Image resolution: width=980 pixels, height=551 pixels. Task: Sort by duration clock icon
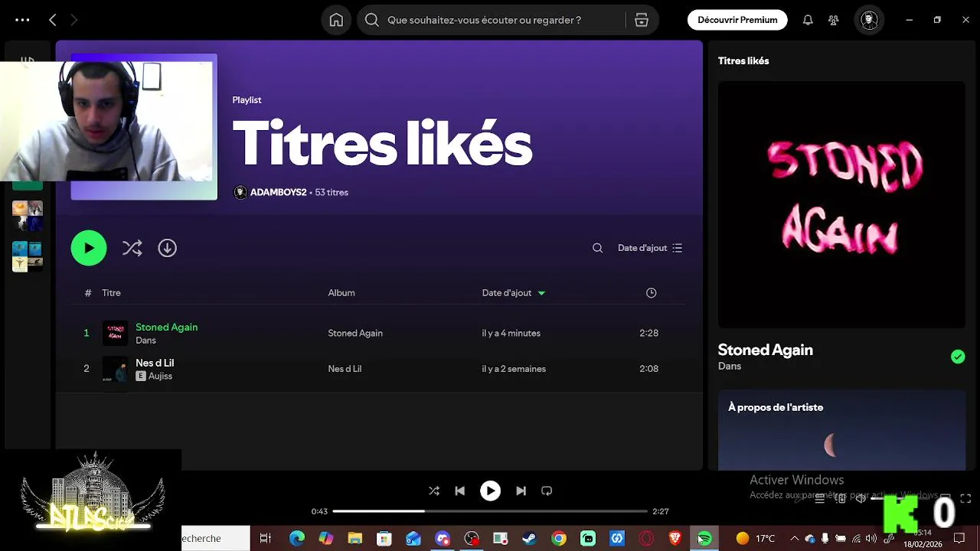coord(652,293)
